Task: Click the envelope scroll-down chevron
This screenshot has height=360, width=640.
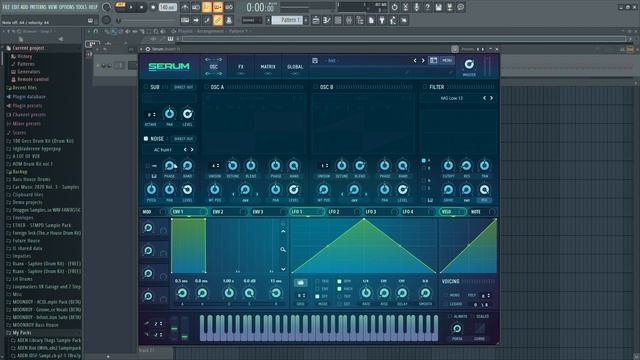Action: click(283, 269)
